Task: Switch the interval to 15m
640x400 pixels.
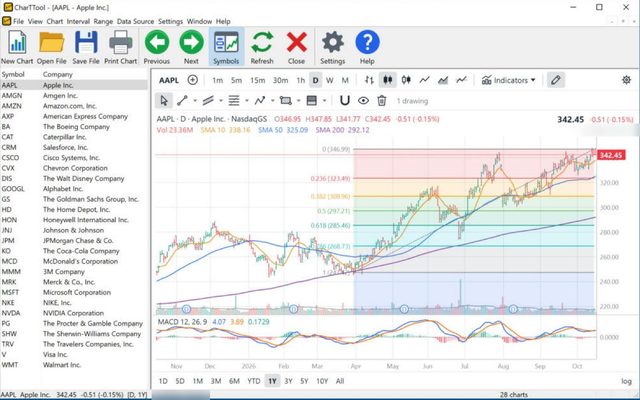Action: (x=258, y=80)
